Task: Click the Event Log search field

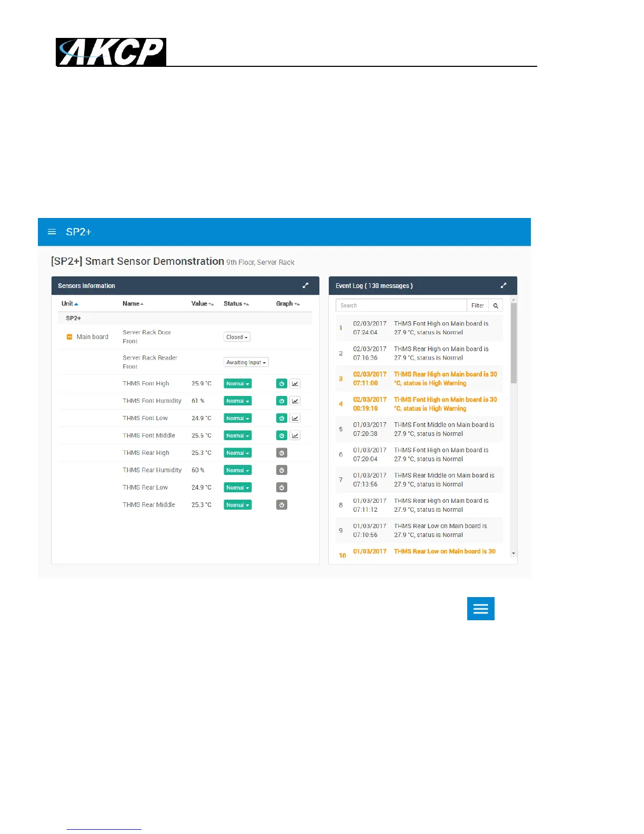Action: tap(401, 305)
